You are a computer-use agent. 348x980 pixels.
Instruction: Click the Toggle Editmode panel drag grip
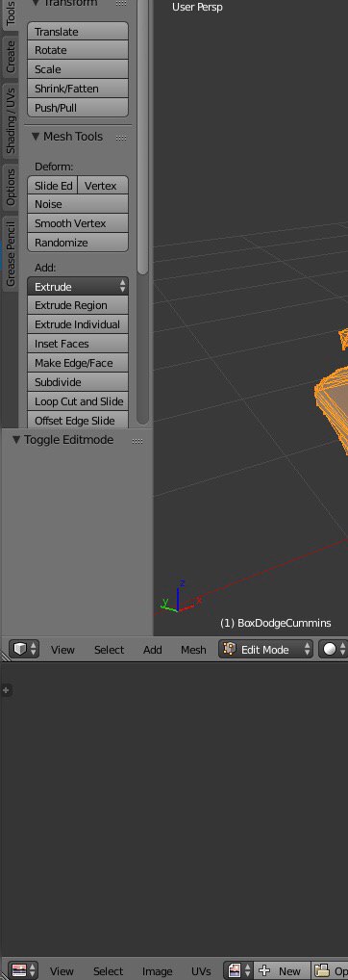(137, 441)
